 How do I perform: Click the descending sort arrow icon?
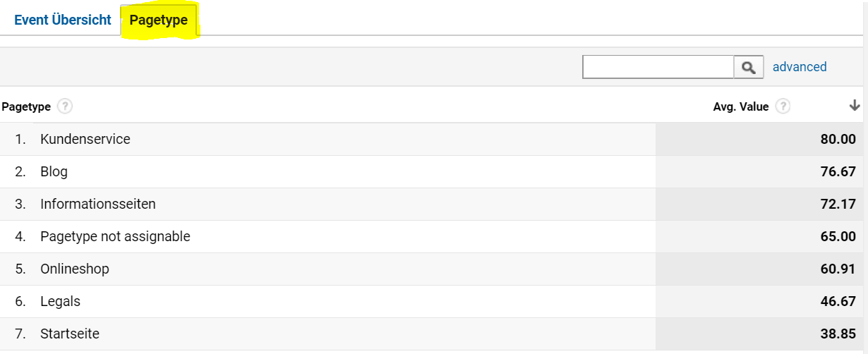click(x=855, y=106)
